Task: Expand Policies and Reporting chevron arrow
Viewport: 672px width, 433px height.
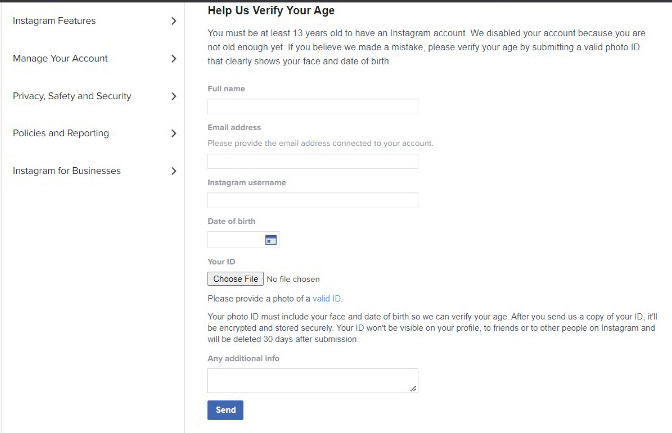Action: click(x=174, y=133)
